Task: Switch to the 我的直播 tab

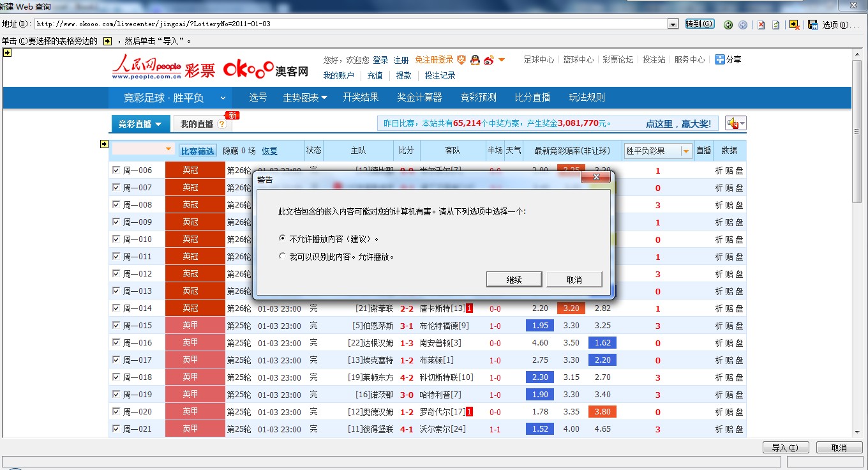Action: pos(197,124)
